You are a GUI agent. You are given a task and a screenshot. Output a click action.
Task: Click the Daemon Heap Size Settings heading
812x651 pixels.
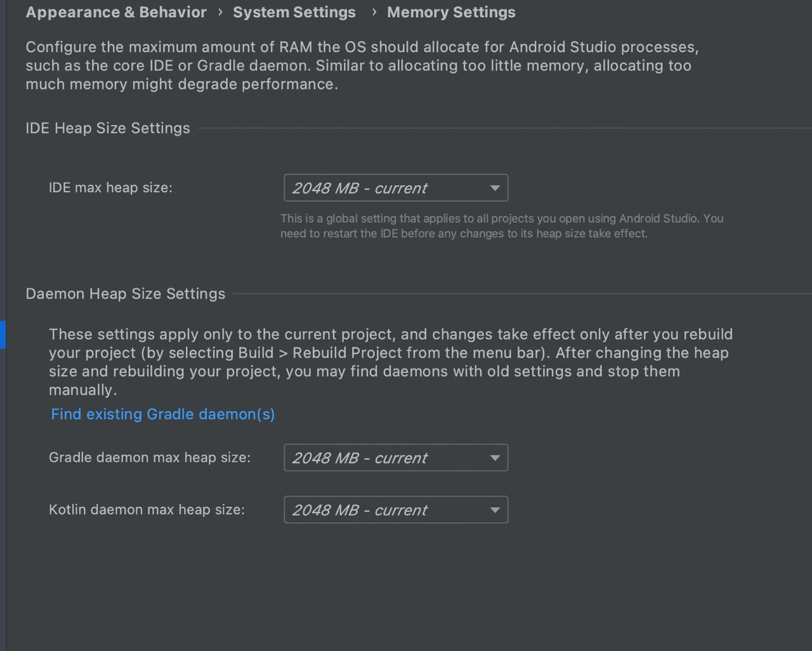tap(126, 294)
